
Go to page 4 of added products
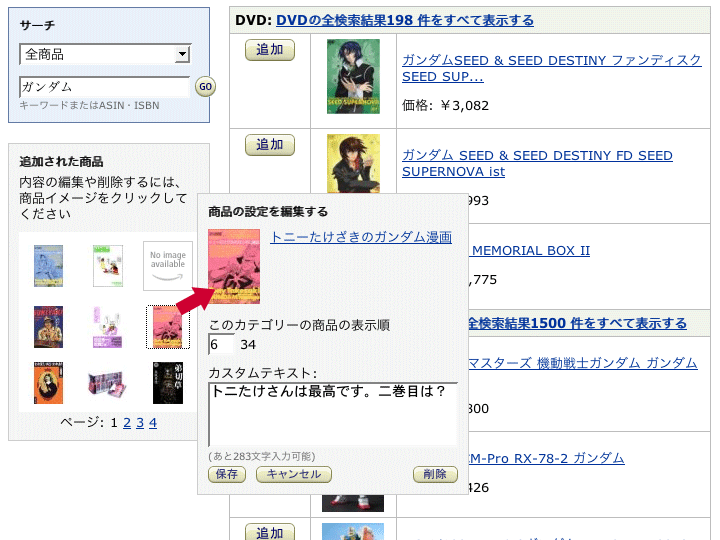point(153,422)
